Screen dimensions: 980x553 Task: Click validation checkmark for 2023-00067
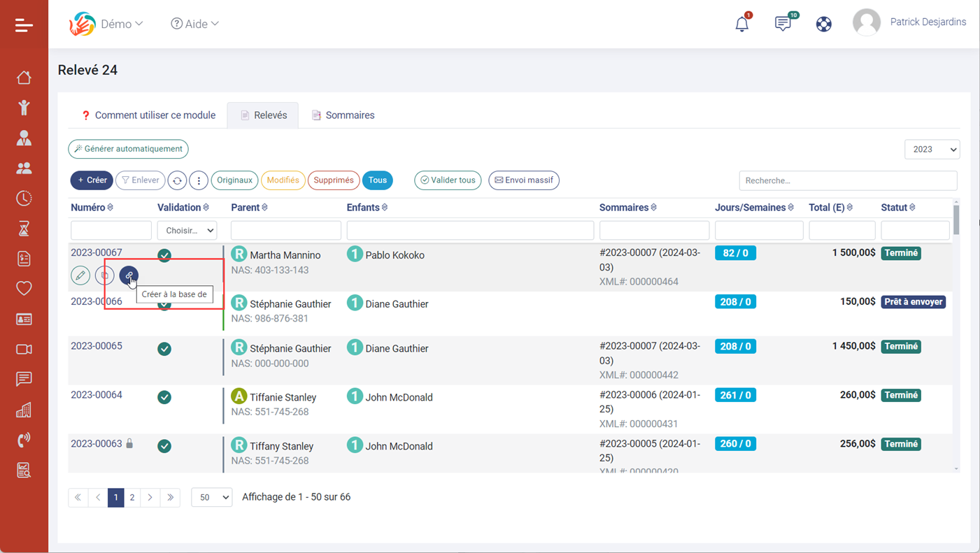(164, 255)
